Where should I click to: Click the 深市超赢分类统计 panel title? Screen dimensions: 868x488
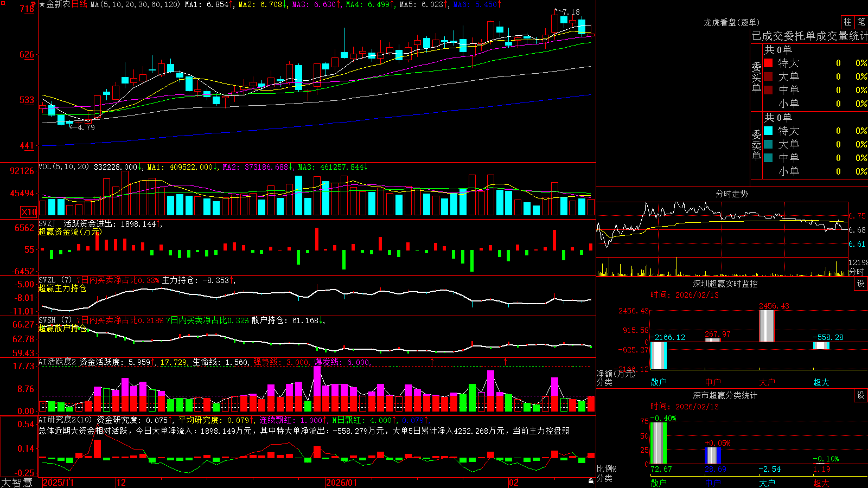(x=725, y=395)
